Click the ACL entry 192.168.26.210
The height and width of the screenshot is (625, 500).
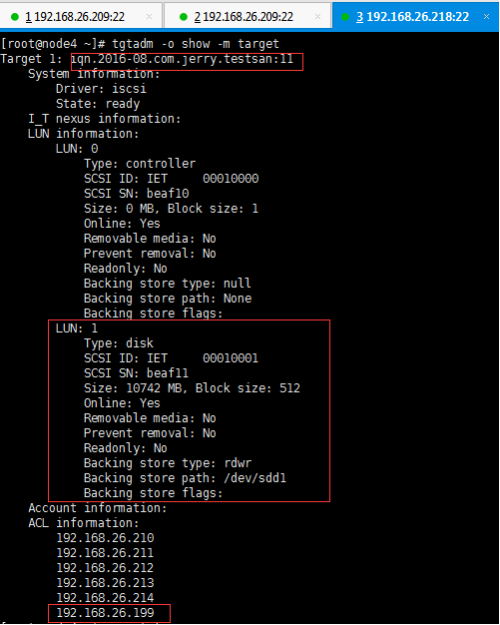[x=105, y=538]
